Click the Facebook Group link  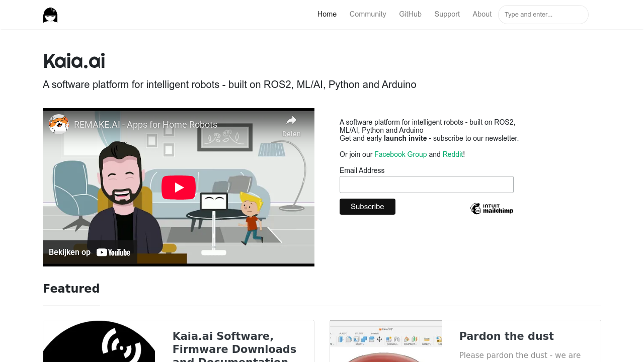pos(400,154)
